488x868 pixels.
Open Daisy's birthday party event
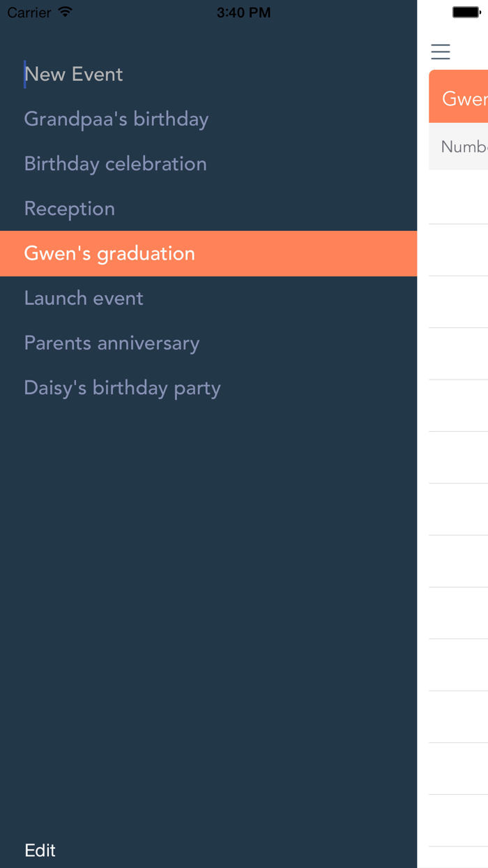coord(122,387)
